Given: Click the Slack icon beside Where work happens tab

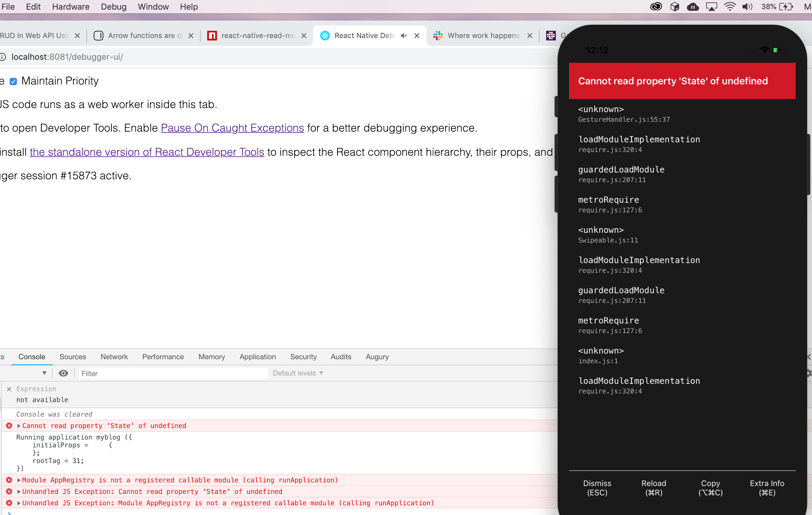Looking at the screenshot, I should point(437,35).
